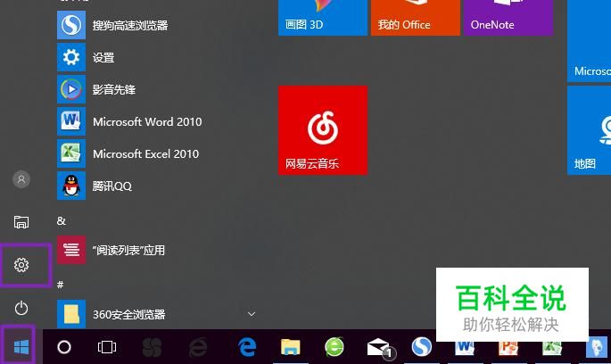Open Cortana circle on taskbar
This screenshot has width=611, height=364.
[x=64, y=347]
